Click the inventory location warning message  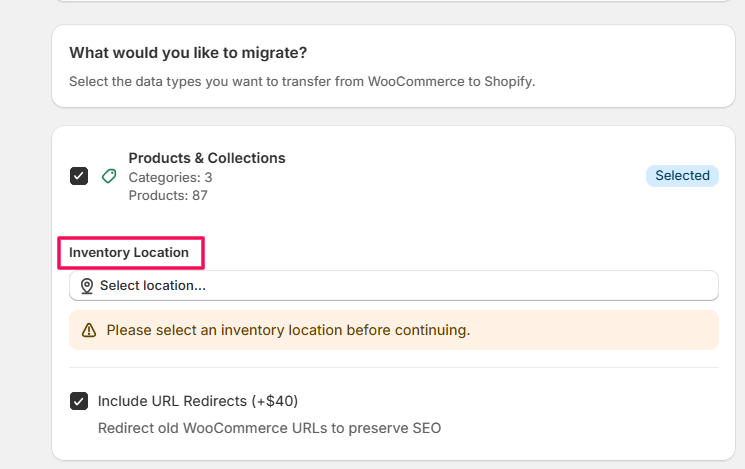point(288,330)
